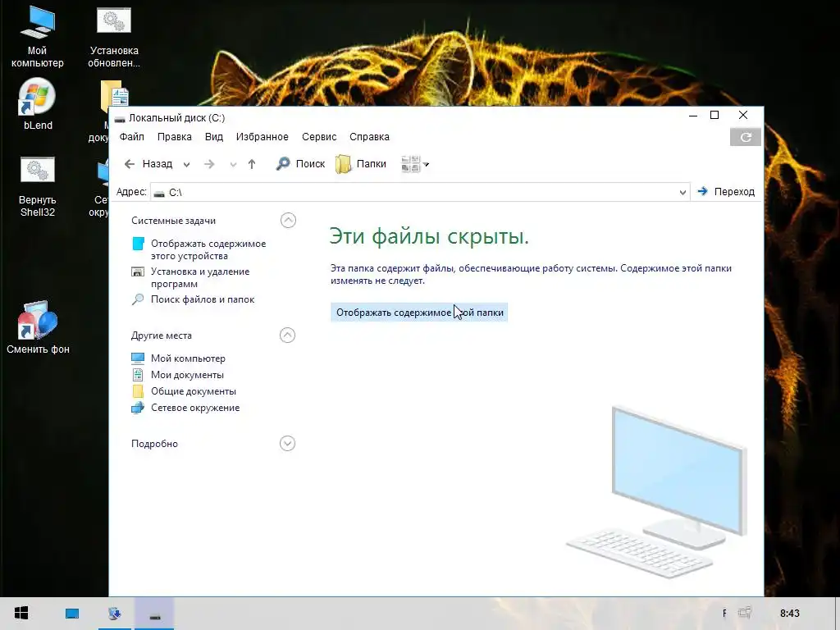Go up one folder level

tap(252, 164)
